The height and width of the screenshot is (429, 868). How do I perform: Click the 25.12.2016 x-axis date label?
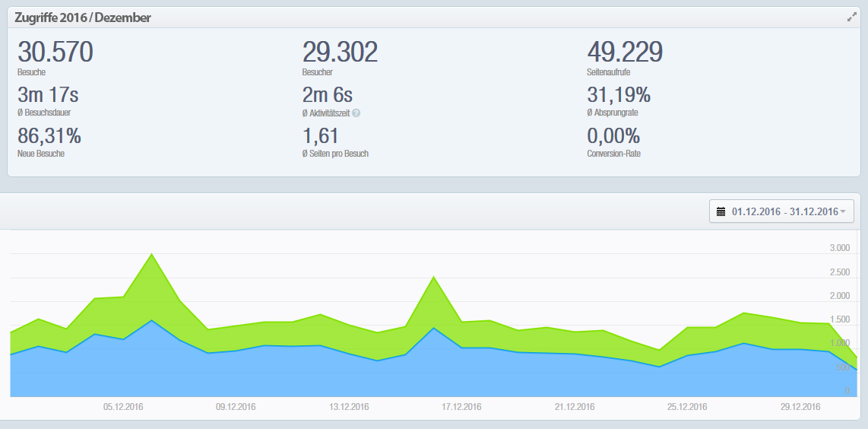point(687,407)
